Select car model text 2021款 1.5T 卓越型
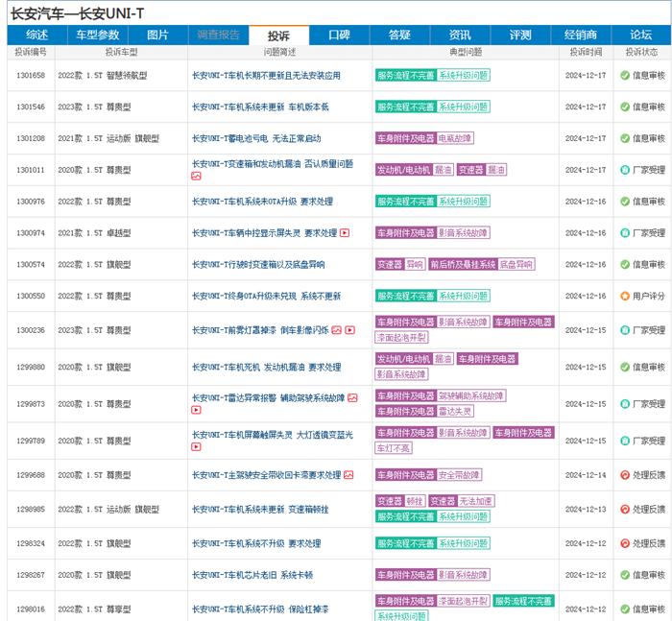The width and height of the screenshot is (672, 621). [x=94, y=232]
